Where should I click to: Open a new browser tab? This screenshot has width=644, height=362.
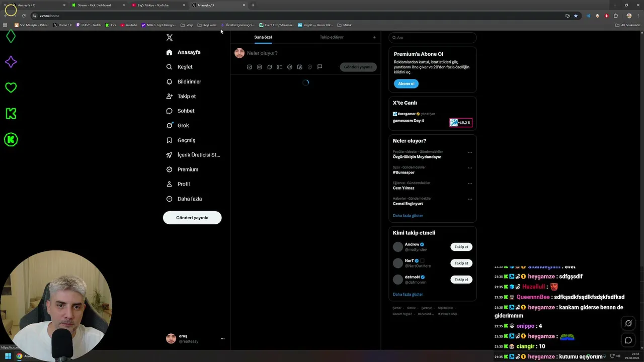pyautogui.click(x=253, y=5)
